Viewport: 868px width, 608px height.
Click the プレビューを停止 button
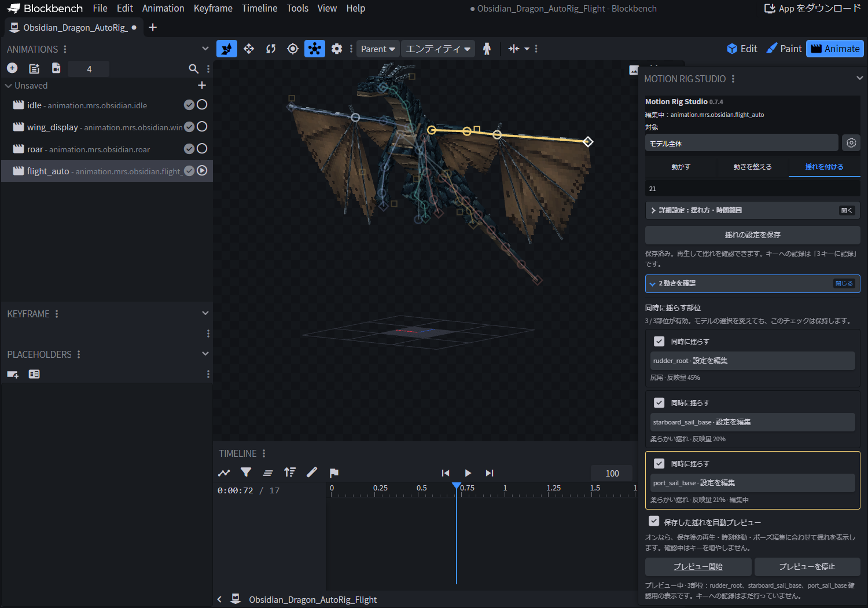pos(807,566)
